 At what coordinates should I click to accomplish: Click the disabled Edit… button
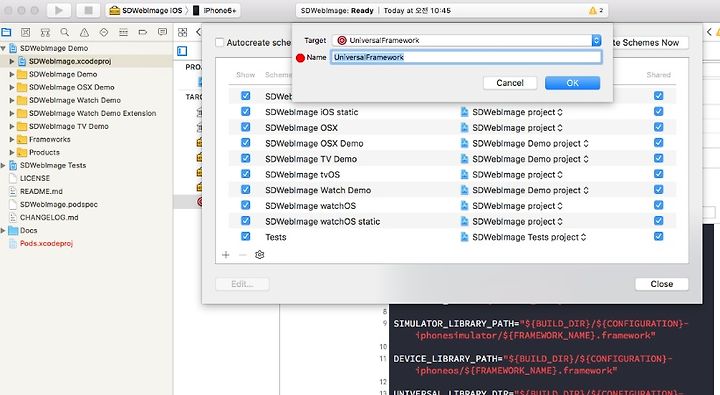pyautogui.click(x=242, y=284)
